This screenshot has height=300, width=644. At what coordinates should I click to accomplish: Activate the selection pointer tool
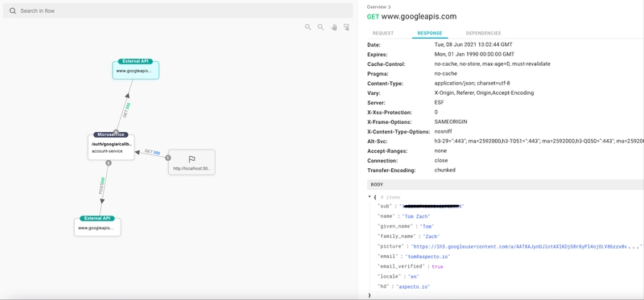[347, 27]
